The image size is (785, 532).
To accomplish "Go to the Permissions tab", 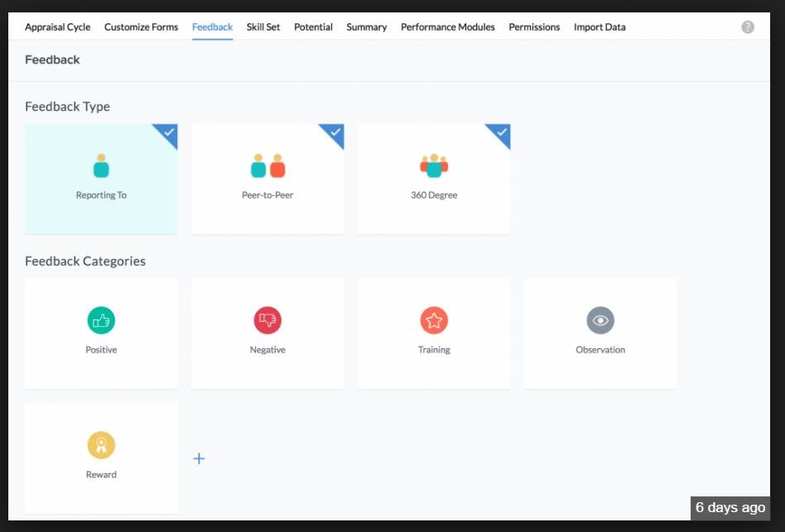I will coord(534,27).
